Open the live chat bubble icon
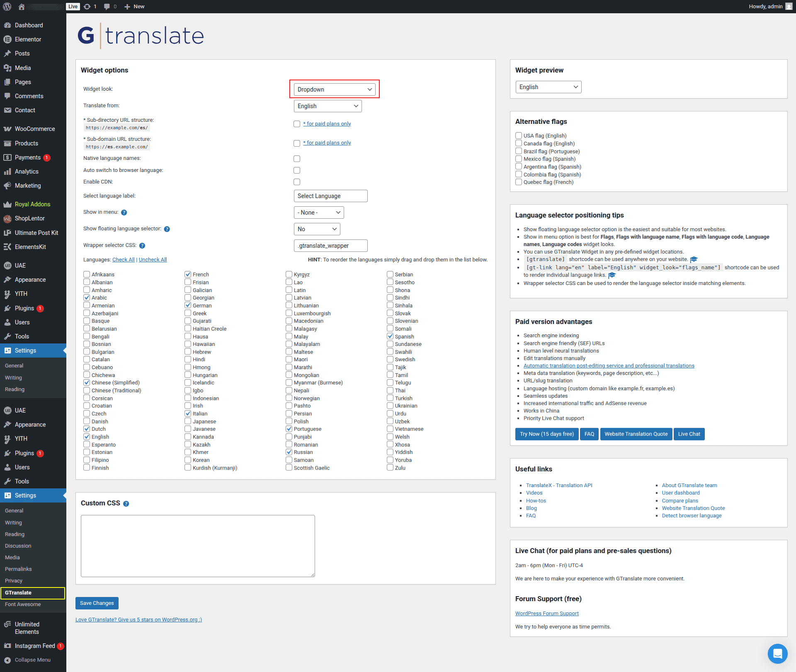The image size is (796, 672). [x=777, y=653]
